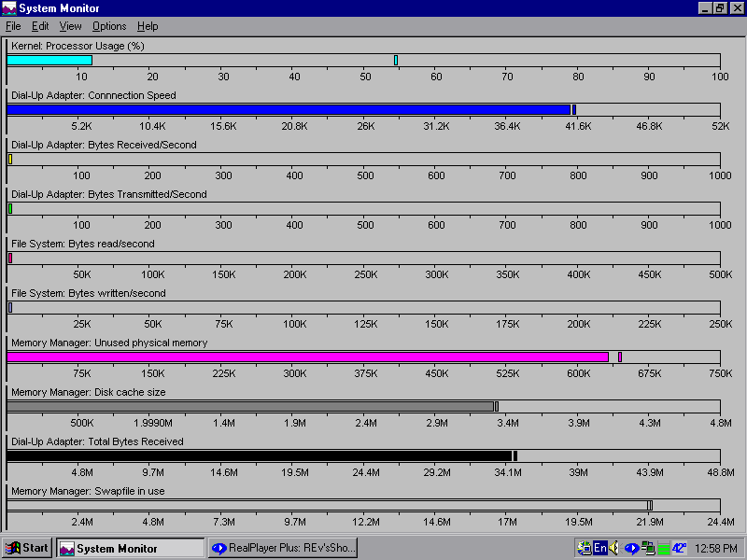Click the Start button
The width and height of the screenshot is (747, 560).
tap(27, 548)
